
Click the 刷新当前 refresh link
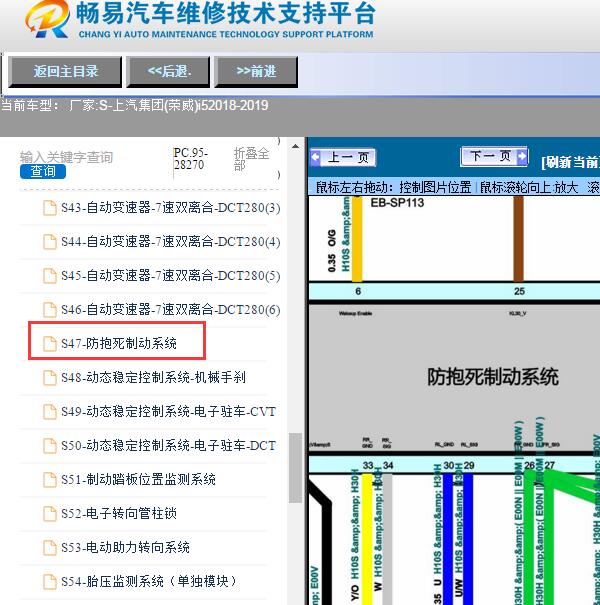pyautogui.click(x=570, y=162)
